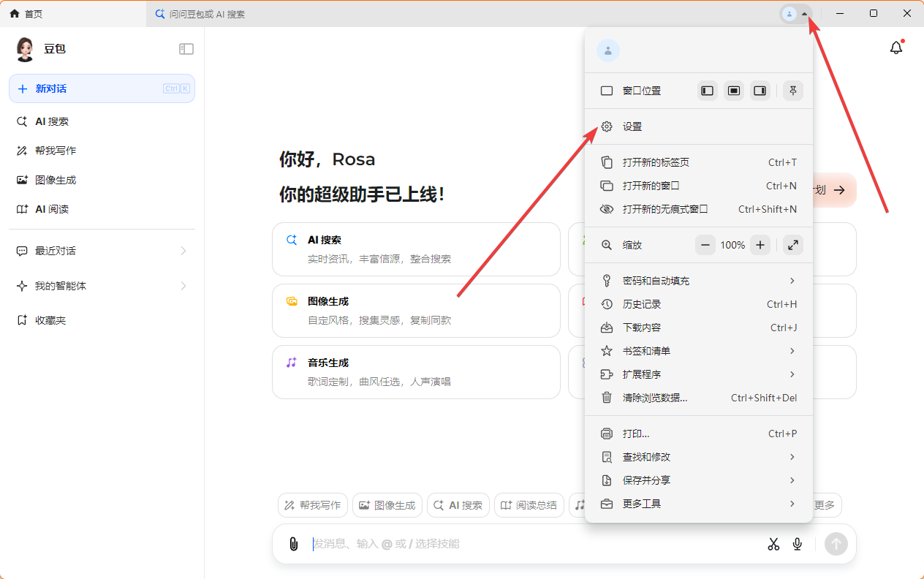Decrease zoom with the minus button
The width and height of the screenshot is (924, 579).
(x=705, y=245)
